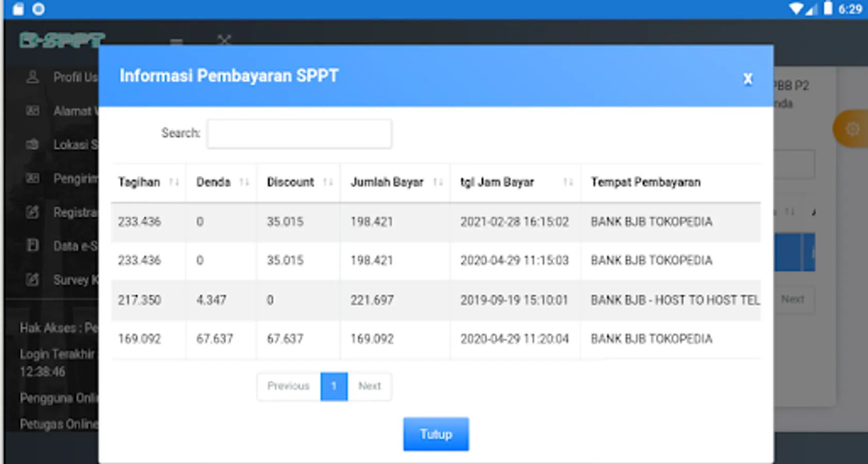
Task: Tap the cellular signal icon
Action: [811, 9]
